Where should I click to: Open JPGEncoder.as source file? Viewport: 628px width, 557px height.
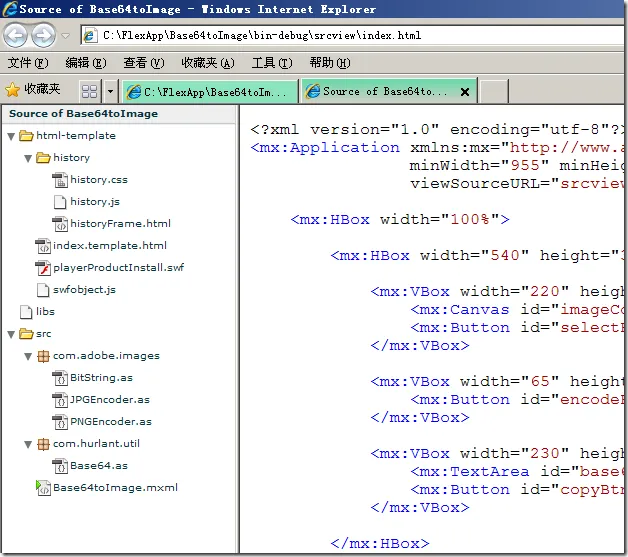[110, 400]
